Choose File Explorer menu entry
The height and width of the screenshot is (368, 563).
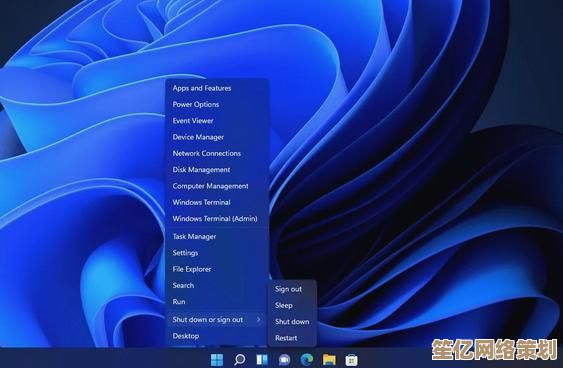point(217,269)
